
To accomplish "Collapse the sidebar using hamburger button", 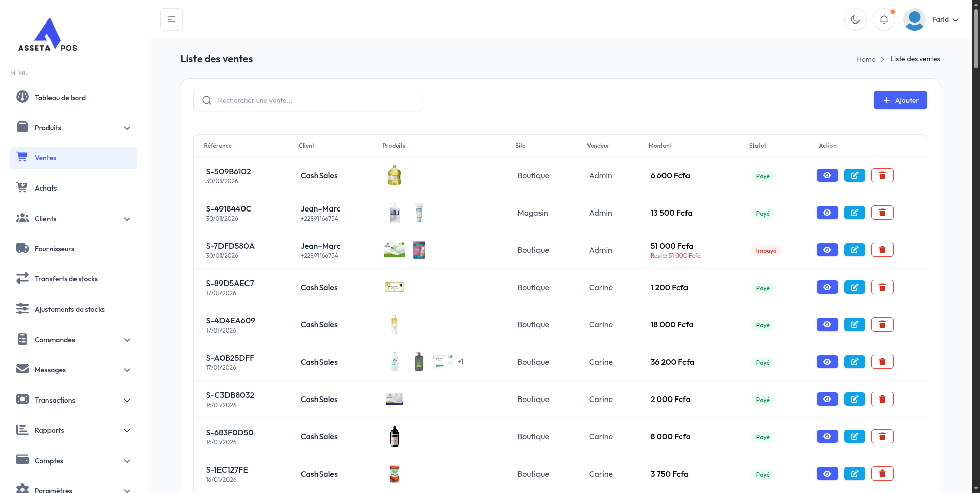I will [x=171, y=19].
